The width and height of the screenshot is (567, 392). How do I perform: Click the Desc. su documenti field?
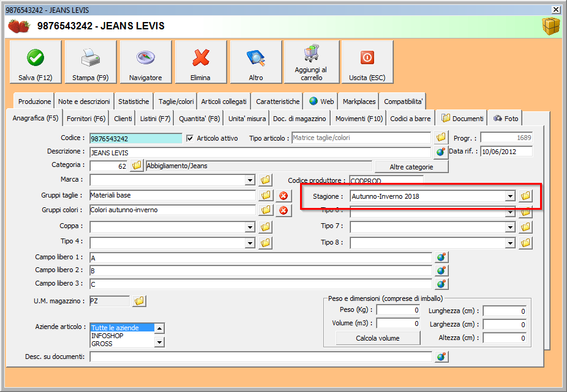tap(261, 357)
